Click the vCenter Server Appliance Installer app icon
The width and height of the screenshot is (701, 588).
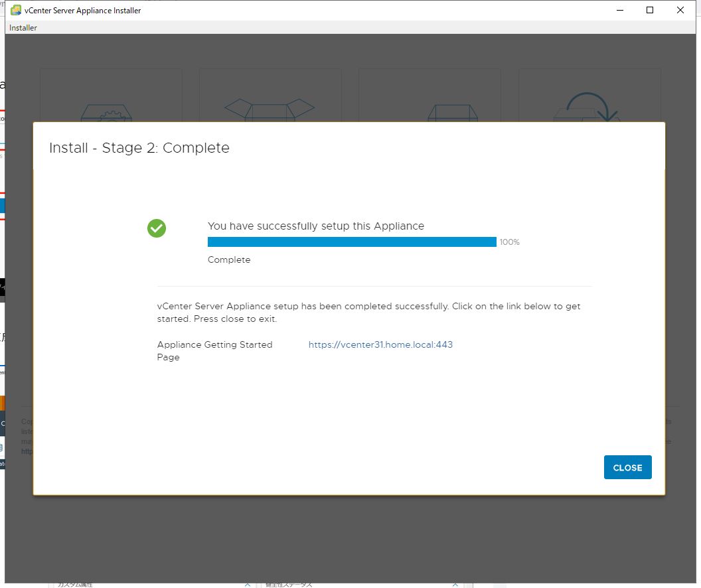click(x=16, y=10)
